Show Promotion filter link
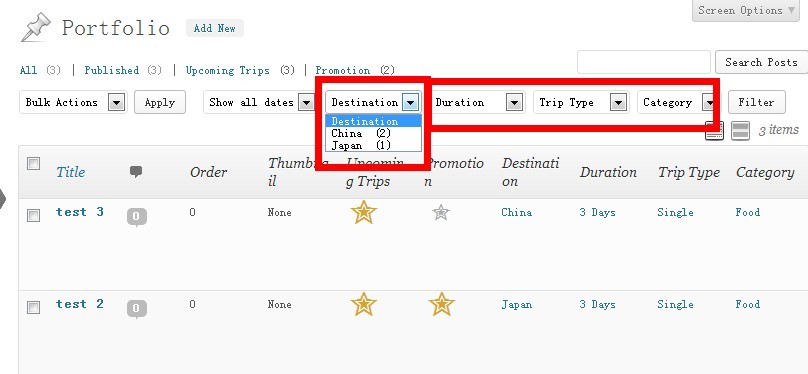The width and height of the screenshot is (808, 374). click(x=343, y=70)
